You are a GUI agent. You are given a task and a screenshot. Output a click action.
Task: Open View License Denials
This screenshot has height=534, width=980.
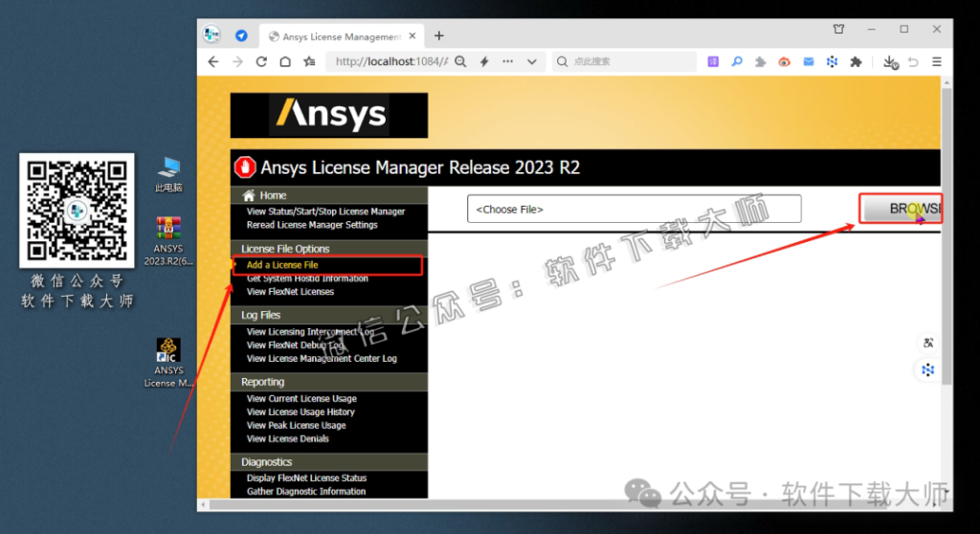[287, 438]
